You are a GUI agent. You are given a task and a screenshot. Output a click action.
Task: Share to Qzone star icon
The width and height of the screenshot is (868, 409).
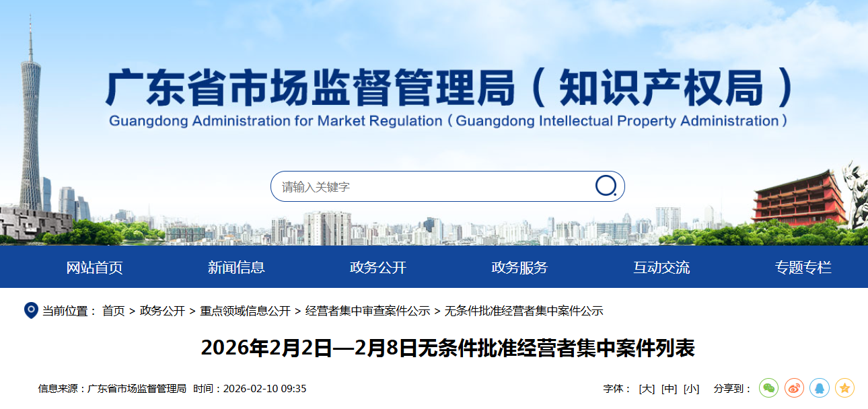coord(845,388)
